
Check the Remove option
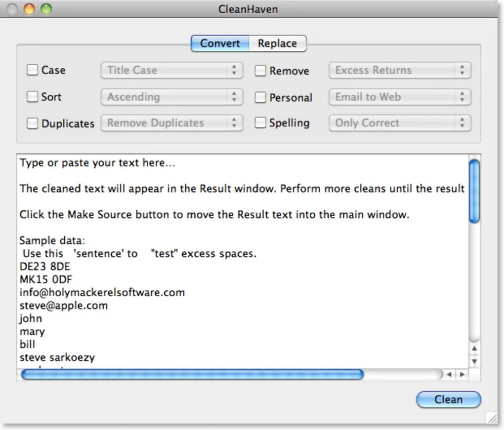pos(260,70)
